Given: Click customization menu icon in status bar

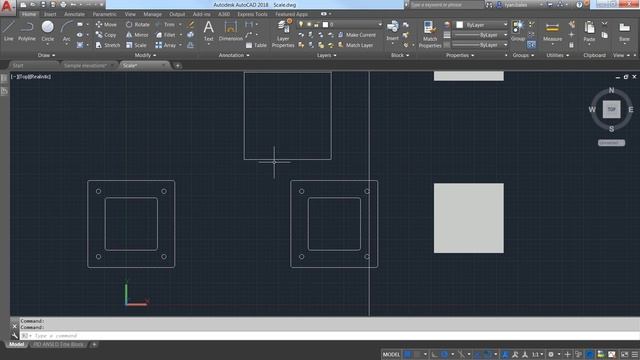Looking at the screenshot, I should (635, 354).
